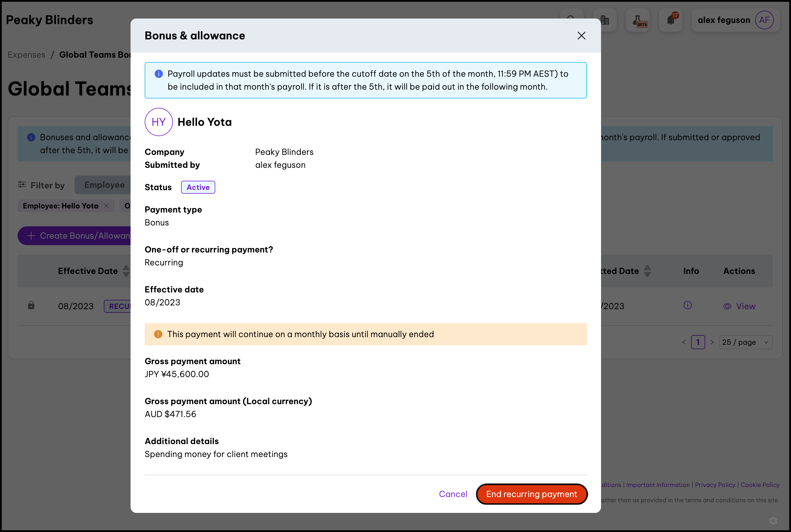Remove the Employee: Hello Yota filter
791x532 pixels.
[x=106, y=206]
